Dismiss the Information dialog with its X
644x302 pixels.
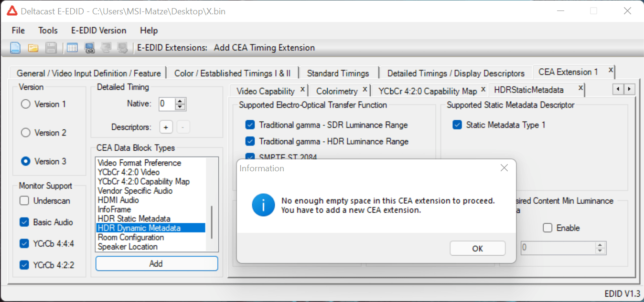[504, 168]
